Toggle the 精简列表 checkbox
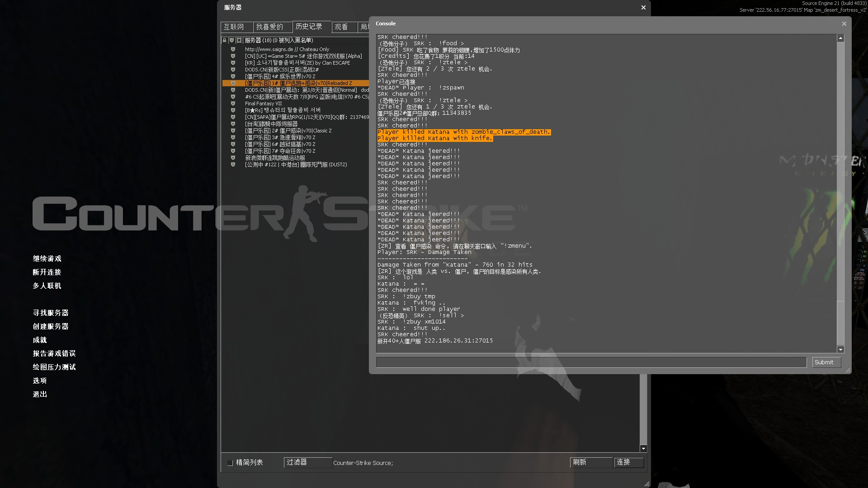Image resolution: width=868 pixels, height=488 pixels. 230,463
